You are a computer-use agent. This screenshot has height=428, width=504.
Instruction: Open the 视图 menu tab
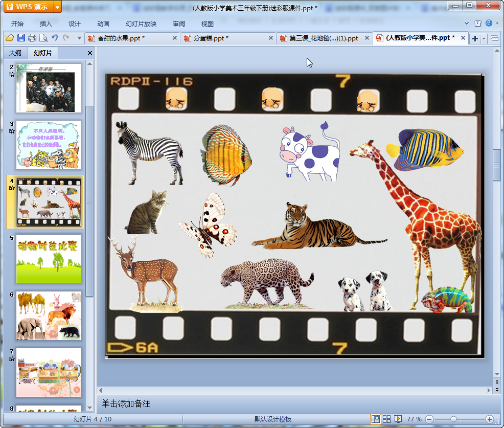208,24
